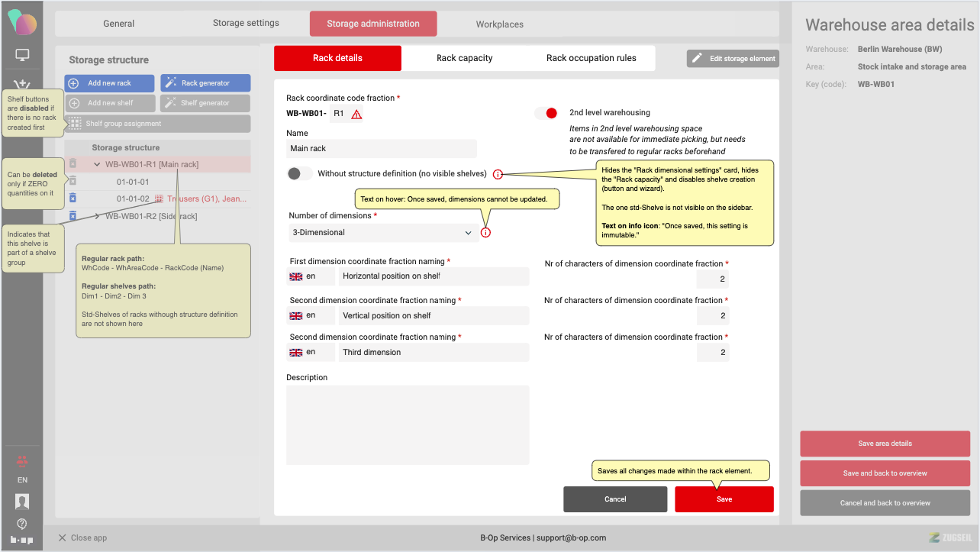The width and height of the screenshot is (980, 552).
Task: Click the monitor icon in left sidebar
Action: [22, 55]
